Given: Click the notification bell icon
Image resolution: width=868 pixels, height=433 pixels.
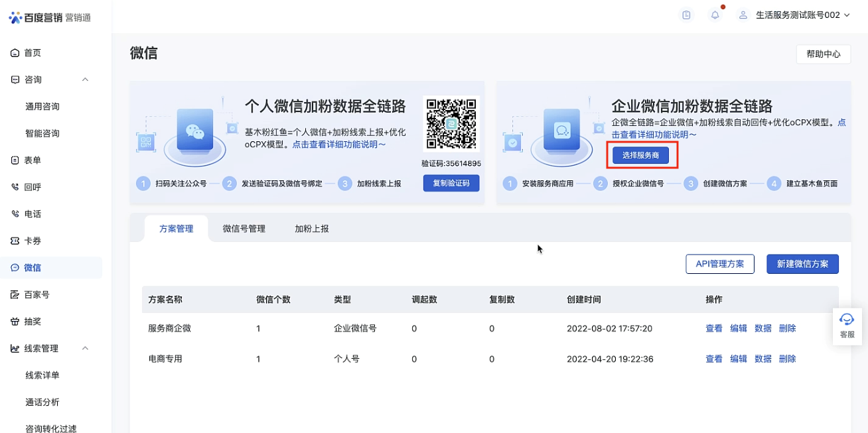Looking at the screenshot, I should (715, 15).
